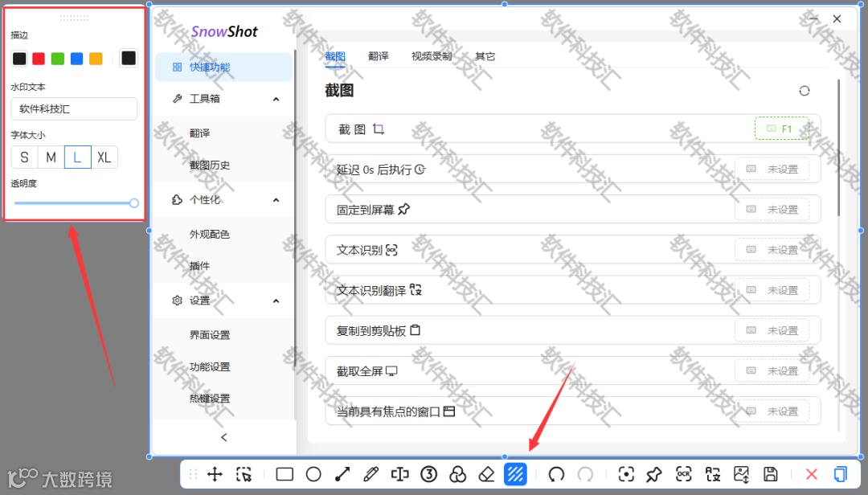Click the toolbar drag handle dots
868x495 pixels.
[193, 475]
